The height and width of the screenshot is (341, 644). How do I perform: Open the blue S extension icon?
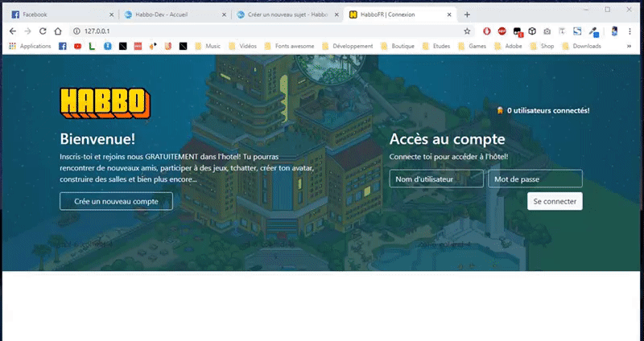point(577,31)
